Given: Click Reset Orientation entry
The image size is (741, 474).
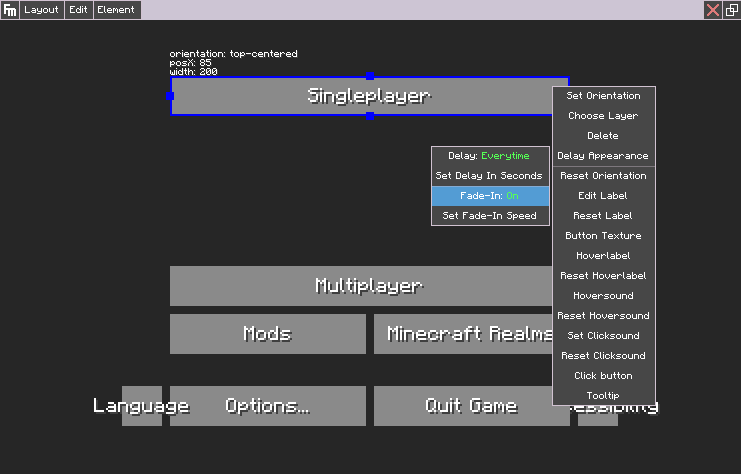Looking at the screenshot, I should [x=603, y=176].
